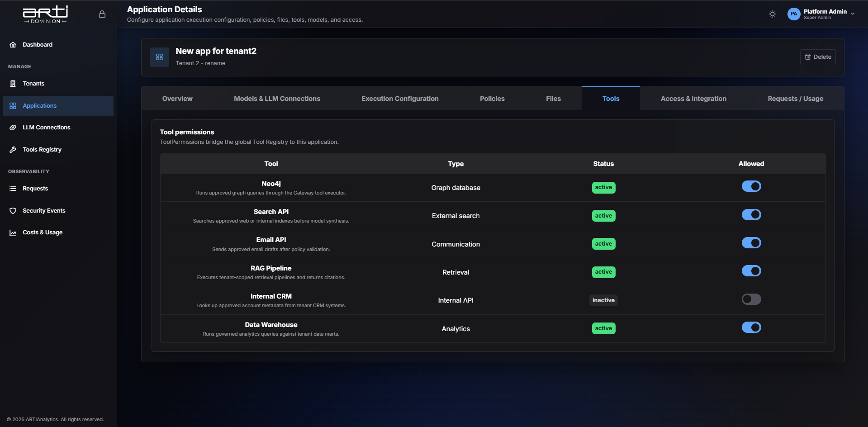
Task: Open Tools Registry in the sidebar
Action: 58,149
